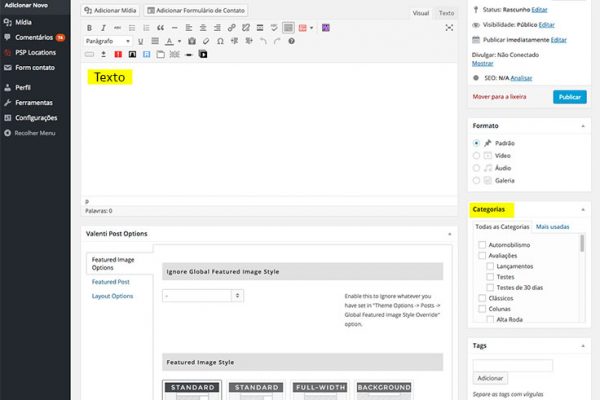Image resolution: width=600 pixels, height=400 pixels.
Task: Apply italic formatting in the editor
Action: 104,28
